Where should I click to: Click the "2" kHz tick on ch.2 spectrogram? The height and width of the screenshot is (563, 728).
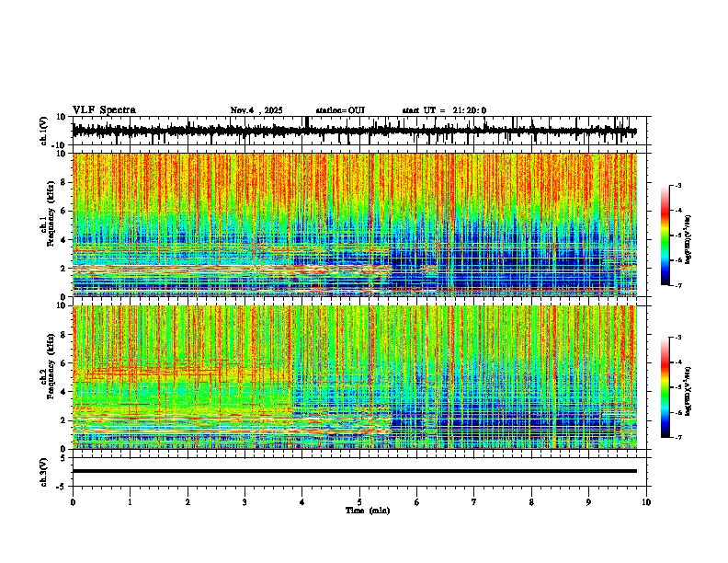click(x=64, y=420)
